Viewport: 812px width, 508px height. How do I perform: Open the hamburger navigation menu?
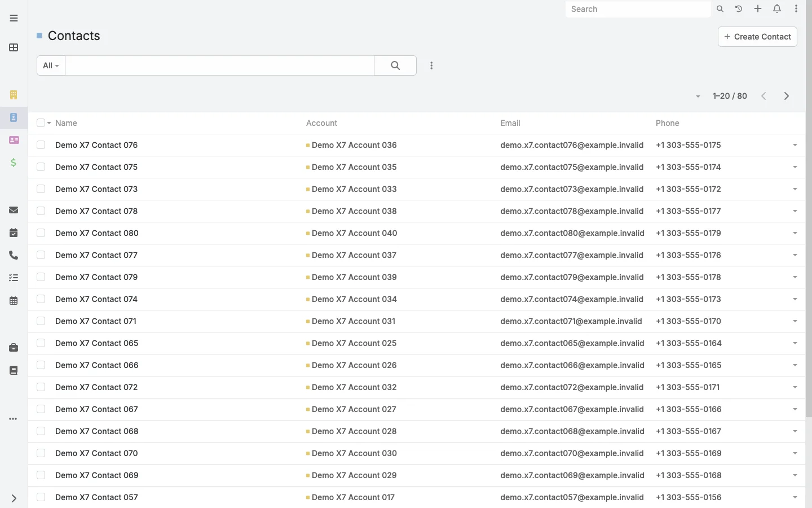(14, 18)
